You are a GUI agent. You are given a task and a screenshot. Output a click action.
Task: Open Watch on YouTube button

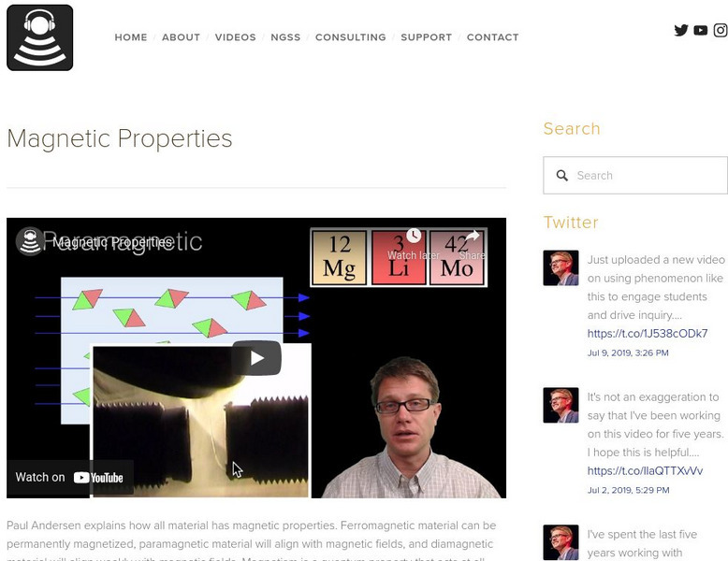click(x=69, y=478)
